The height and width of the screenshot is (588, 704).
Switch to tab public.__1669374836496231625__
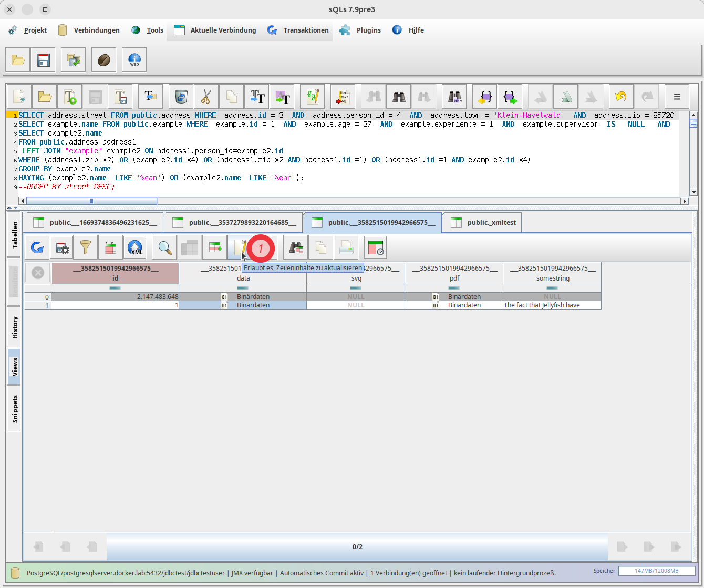(x=93, y=223)
